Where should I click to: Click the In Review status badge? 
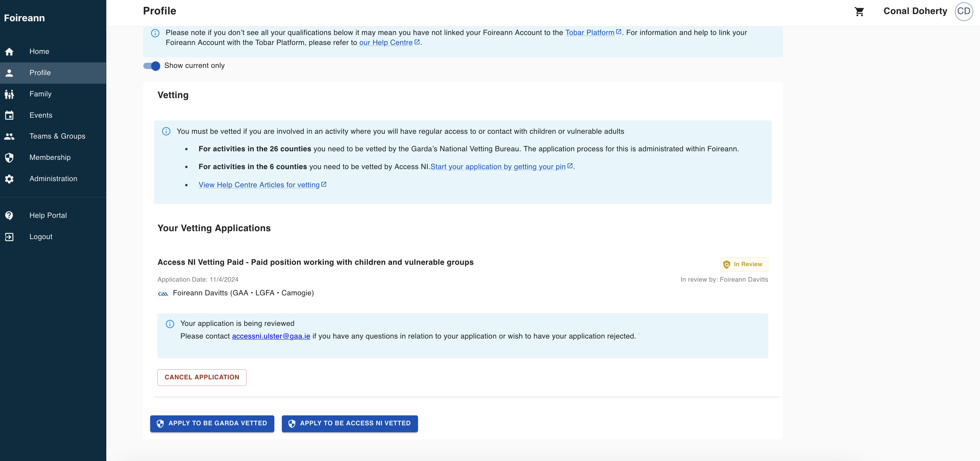[744, 264]
